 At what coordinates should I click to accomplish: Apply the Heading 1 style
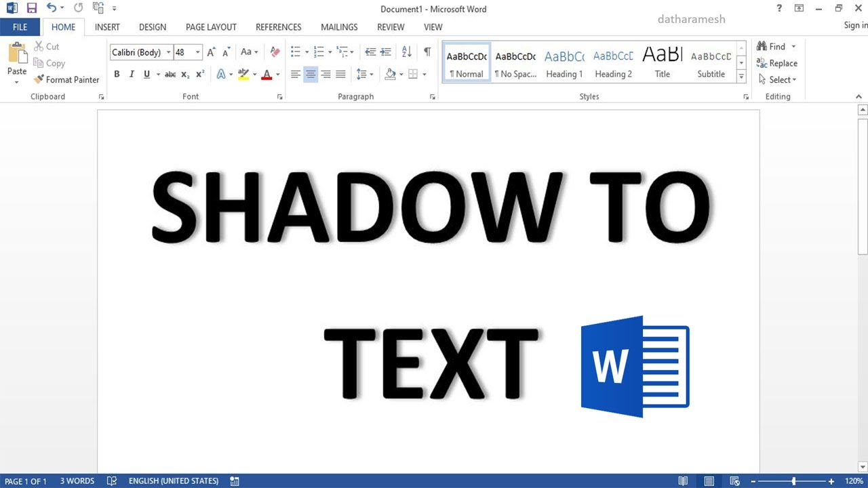pyautogui.click(x=564, y=62)
